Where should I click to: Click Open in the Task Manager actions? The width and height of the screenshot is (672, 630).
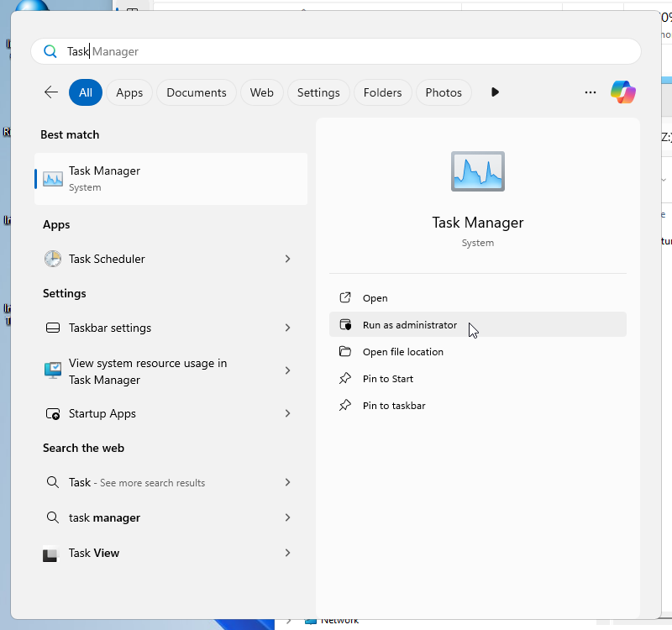pyautogui.click(x=478, y=298)
